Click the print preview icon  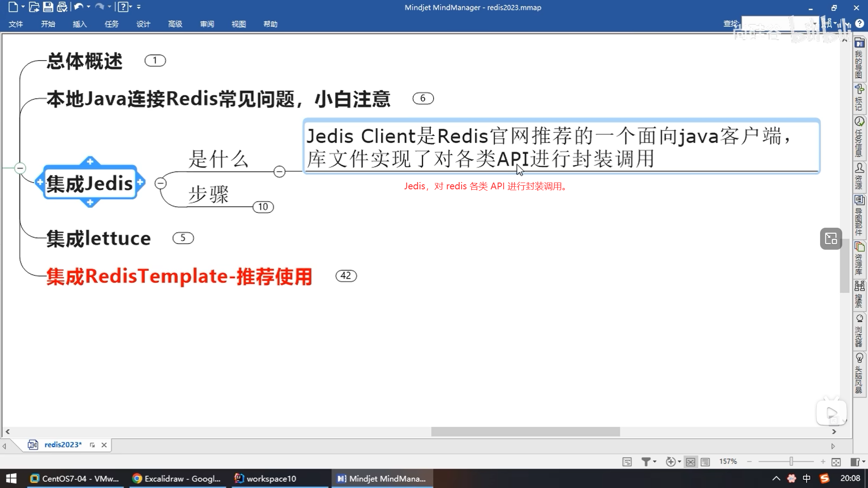click(62, 7)
